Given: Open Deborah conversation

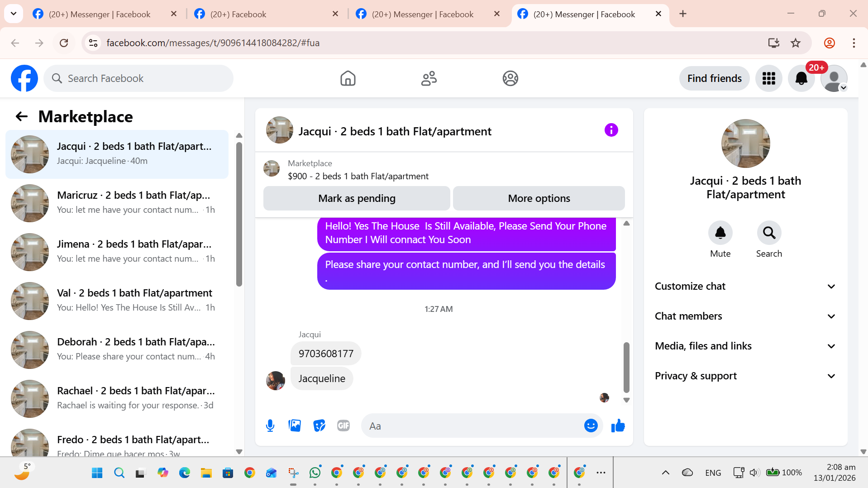Looking at the screenshot, I should 117,350.
